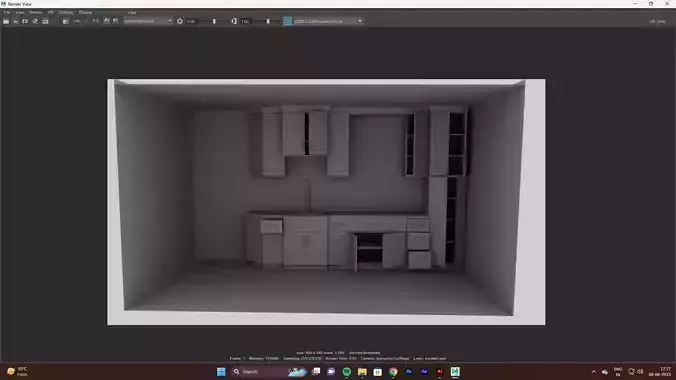Adjust the gamma slider
Image resolution: width=676 pixels, height=380 pixels.
268,21
